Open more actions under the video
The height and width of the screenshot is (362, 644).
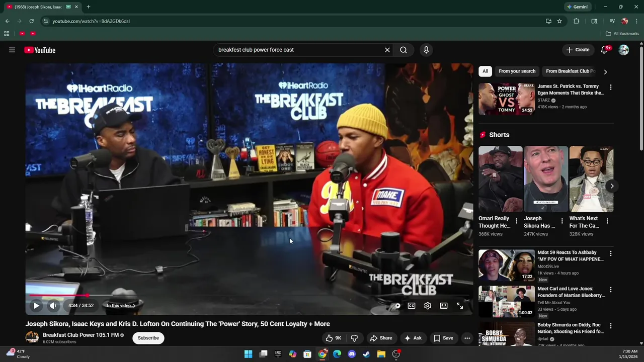coord(467,338)
